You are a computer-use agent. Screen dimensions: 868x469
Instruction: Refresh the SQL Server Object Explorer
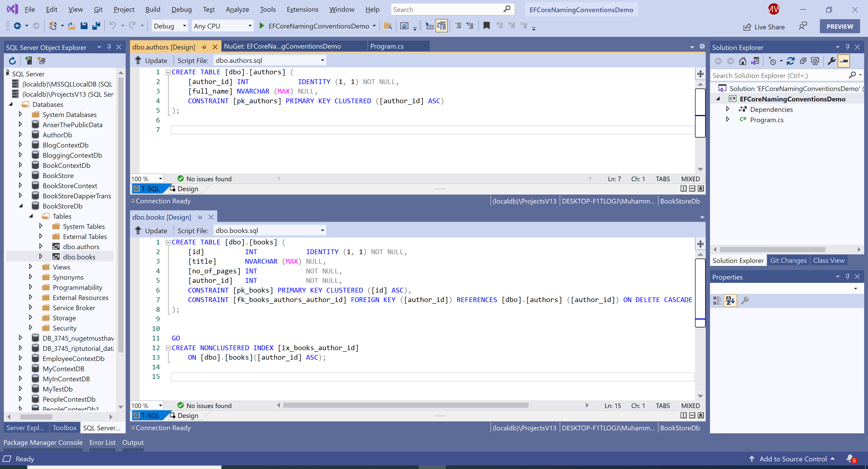[12, 61]
